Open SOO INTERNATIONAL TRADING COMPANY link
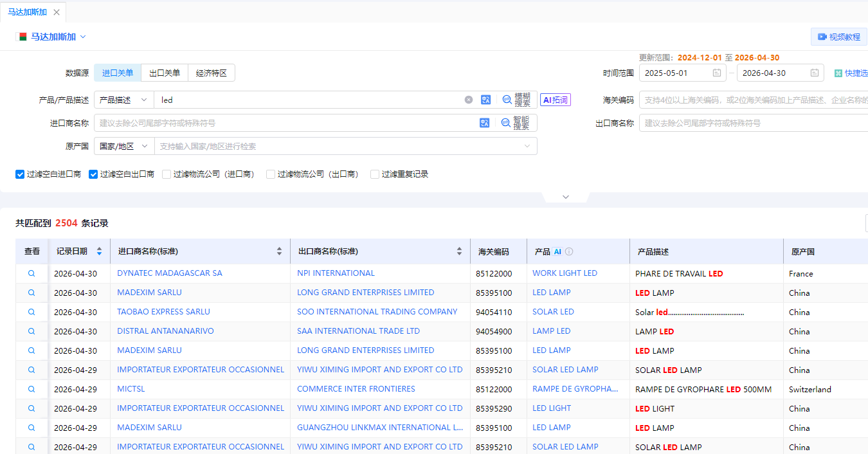The image size is (868, 454). pyautogui.click(x=377, y=312)
